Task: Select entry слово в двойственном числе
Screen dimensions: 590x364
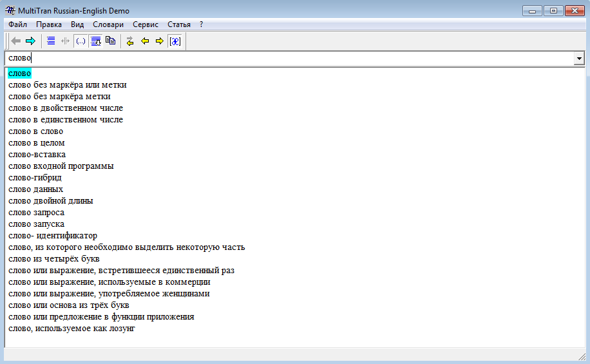Action: pos(66,108)
